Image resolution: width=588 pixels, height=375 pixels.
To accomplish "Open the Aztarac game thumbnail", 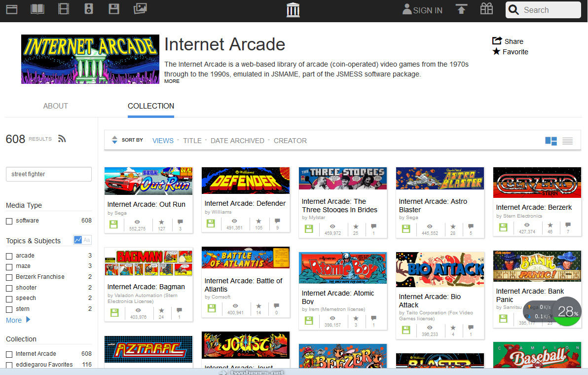I will click(x=148, y=349).
